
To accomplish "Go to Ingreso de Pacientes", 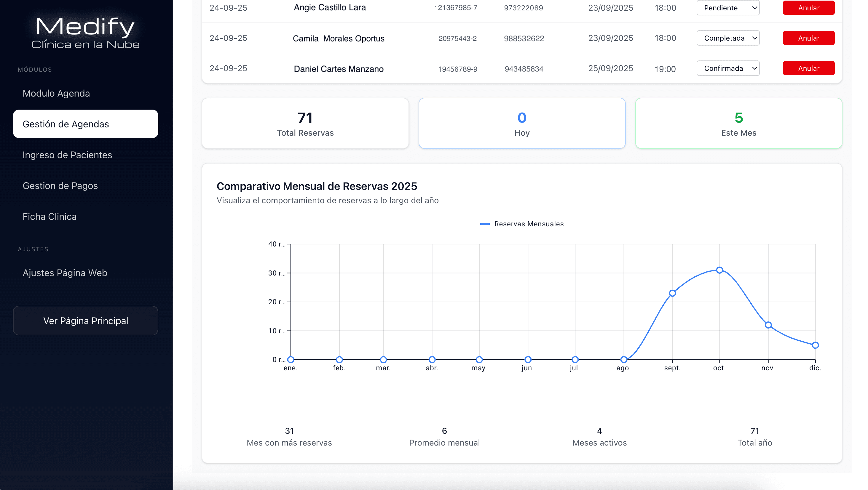I will [67, 155].
